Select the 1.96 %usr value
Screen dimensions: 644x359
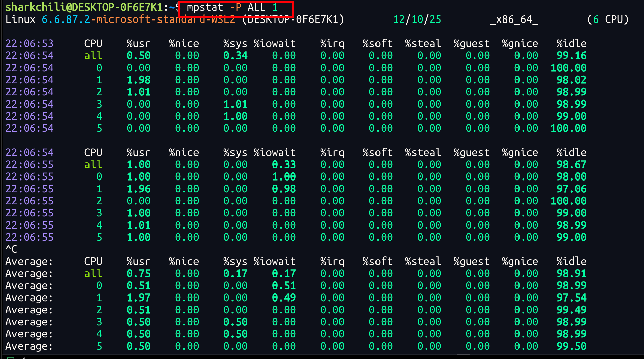pyautogui.click(x=139, y=189)
